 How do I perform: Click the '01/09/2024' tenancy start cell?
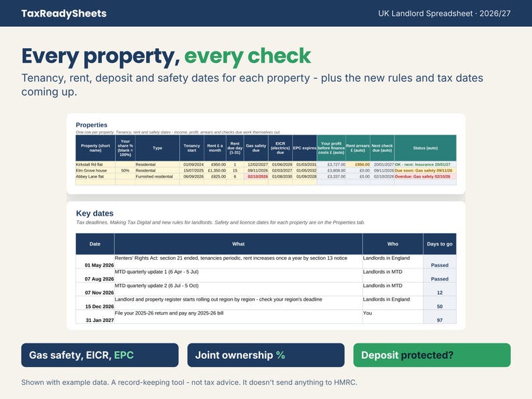point(192,165)
